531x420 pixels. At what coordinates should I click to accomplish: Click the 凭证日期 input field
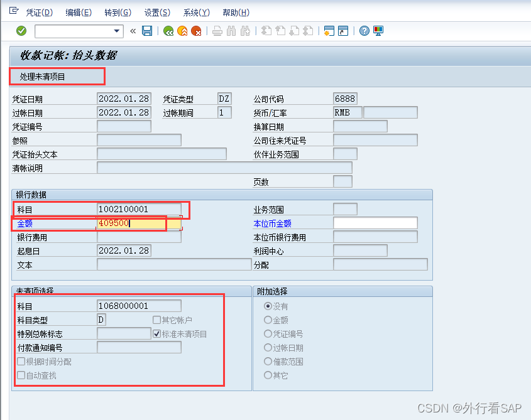point(124,99)
